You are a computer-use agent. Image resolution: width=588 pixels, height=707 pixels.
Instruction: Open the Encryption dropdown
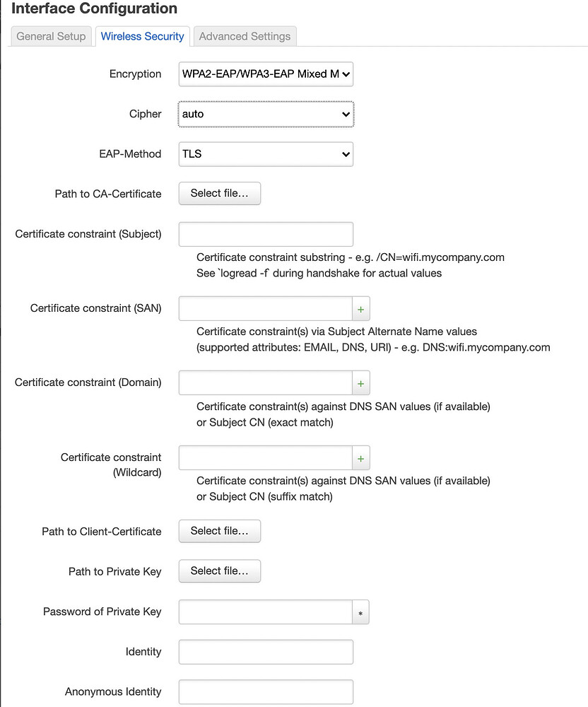pyautogui.click(x=265, y=74)
